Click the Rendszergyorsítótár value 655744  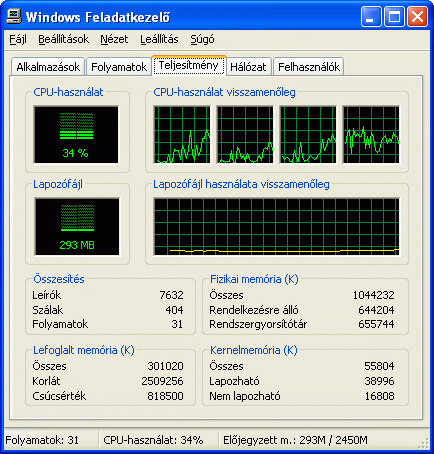point(376,324)
